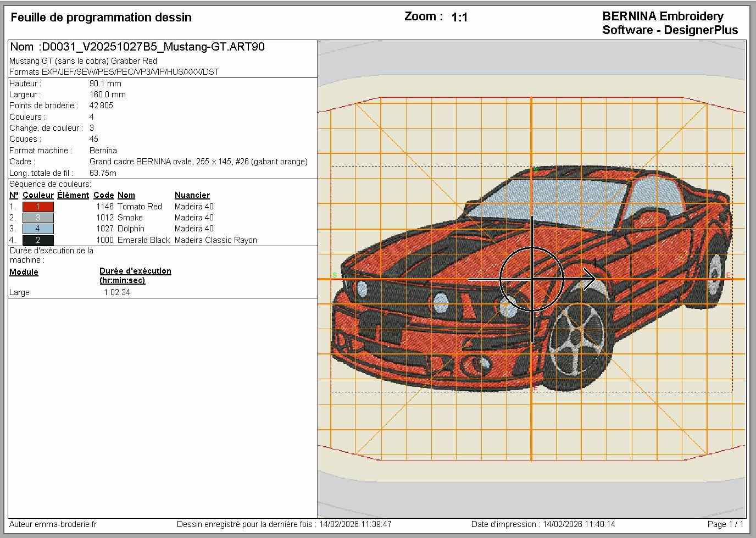
Task: Click the Formats EXP/JEF/SEW/PES line
Action: tap(114, 72)
